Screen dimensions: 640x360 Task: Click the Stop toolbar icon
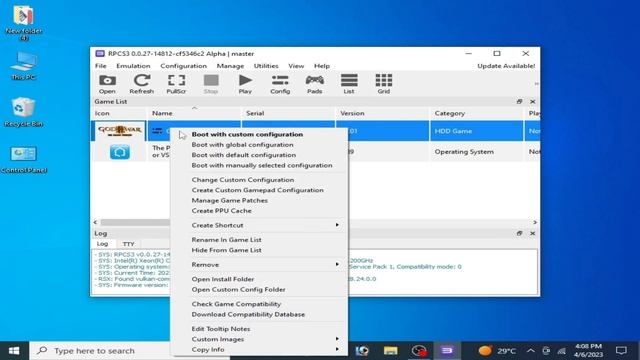click(211, 84)
